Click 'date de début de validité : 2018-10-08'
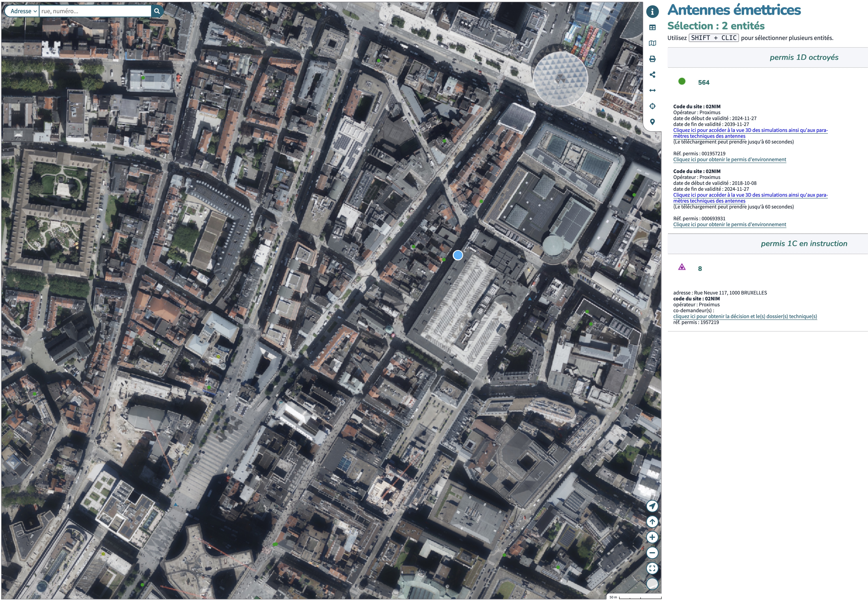Screen dimensions: 868x600 pyautogui.click(x=715, y=183)
